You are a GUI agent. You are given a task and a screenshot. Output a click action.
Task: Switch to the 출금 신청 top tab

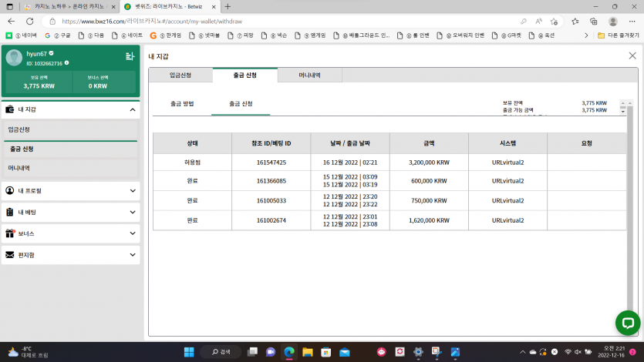[245, 75]
